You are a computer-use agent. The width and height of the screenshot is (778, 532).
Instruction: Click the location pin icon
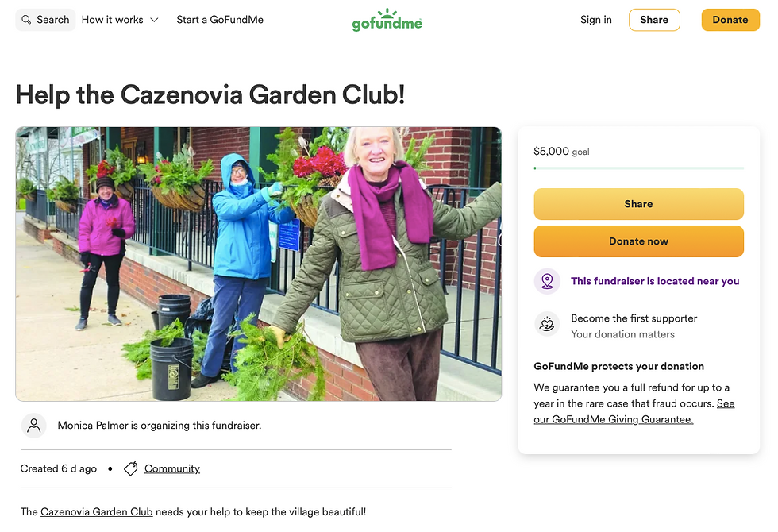tap(547, 281)
